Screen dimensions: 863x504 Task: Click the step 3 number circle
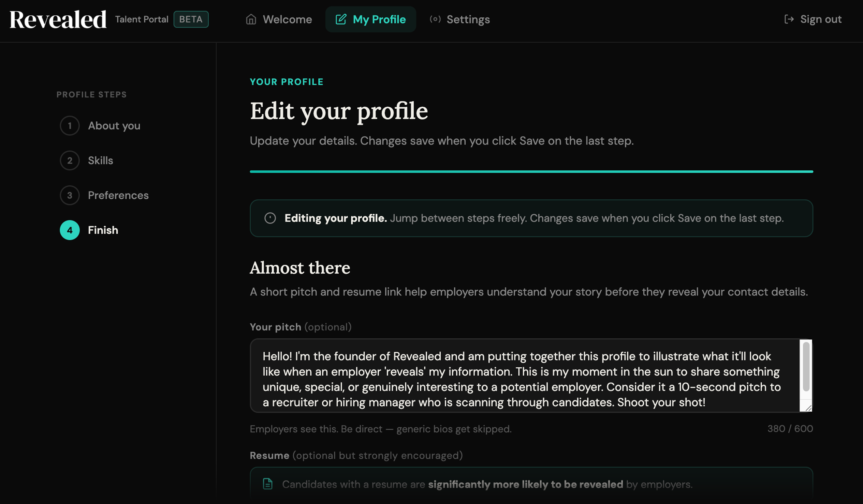point(70,195)
